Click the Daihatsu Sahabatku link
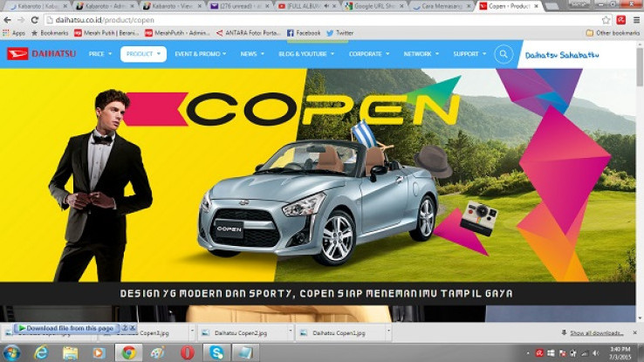 tap(562, 55)
